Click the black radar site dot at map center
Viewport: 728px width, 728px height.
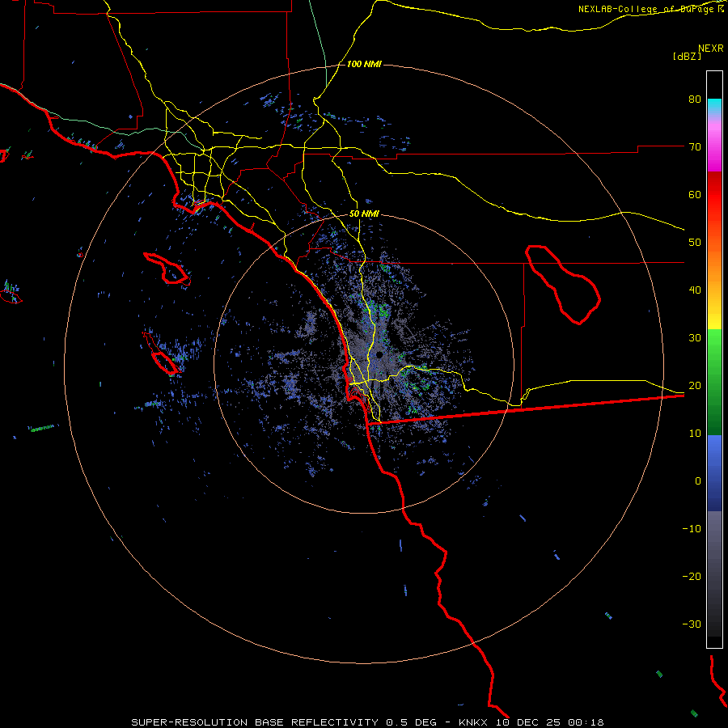click(x=379, y=355)
